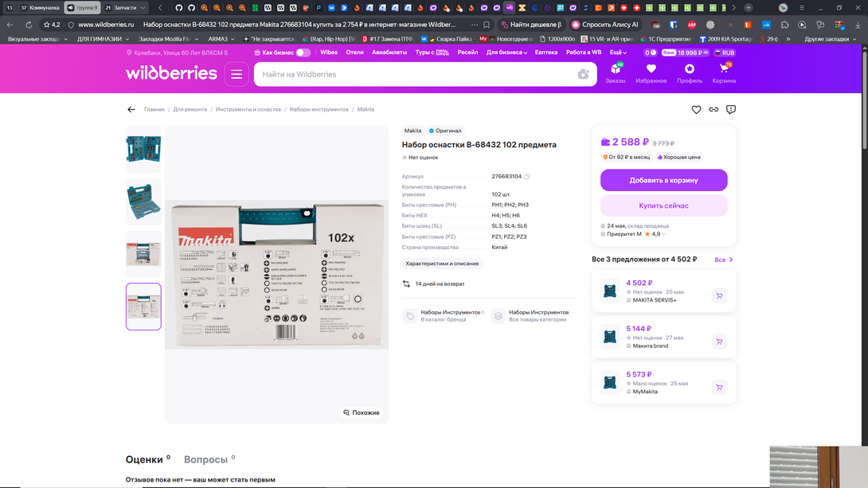Open Наборы инструментов breadcrumb

click(319, 110)
